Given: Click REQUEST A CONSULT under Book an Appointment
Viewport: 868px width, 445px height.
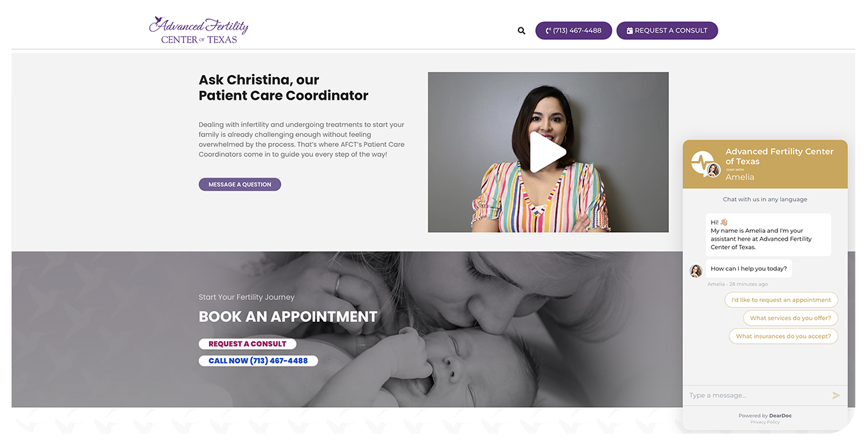Looking at the screenshot, I should point(247,344).
